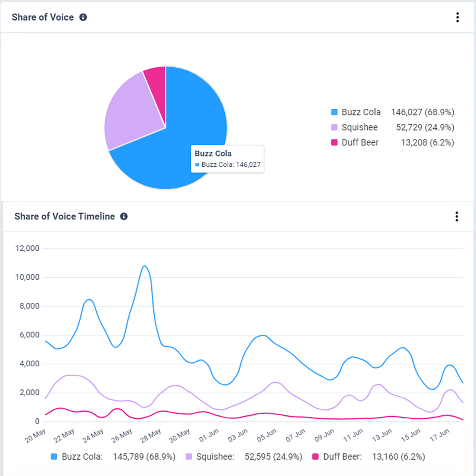Viewport: 476px width, 476px height.
Task: Expand the timeline kebab menu dropdown
Action: pos(457,217)
